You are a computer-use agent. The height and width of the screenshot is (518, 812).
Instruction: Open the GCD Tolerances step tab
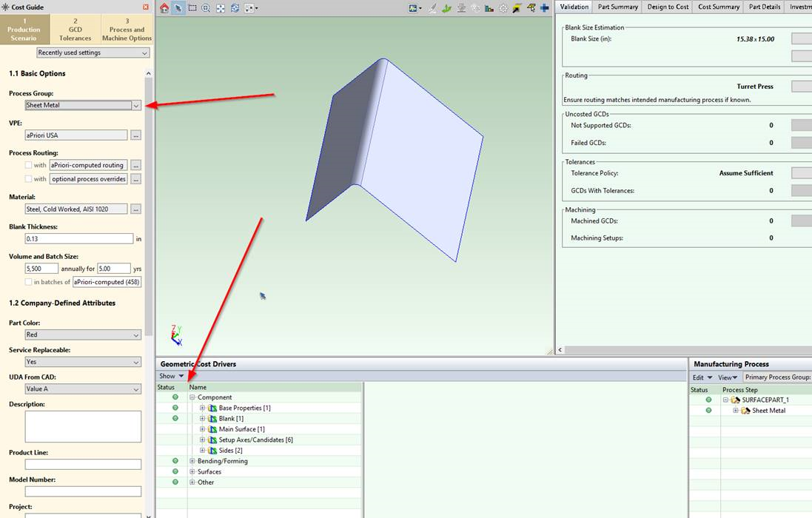click(x=76, y=30)
